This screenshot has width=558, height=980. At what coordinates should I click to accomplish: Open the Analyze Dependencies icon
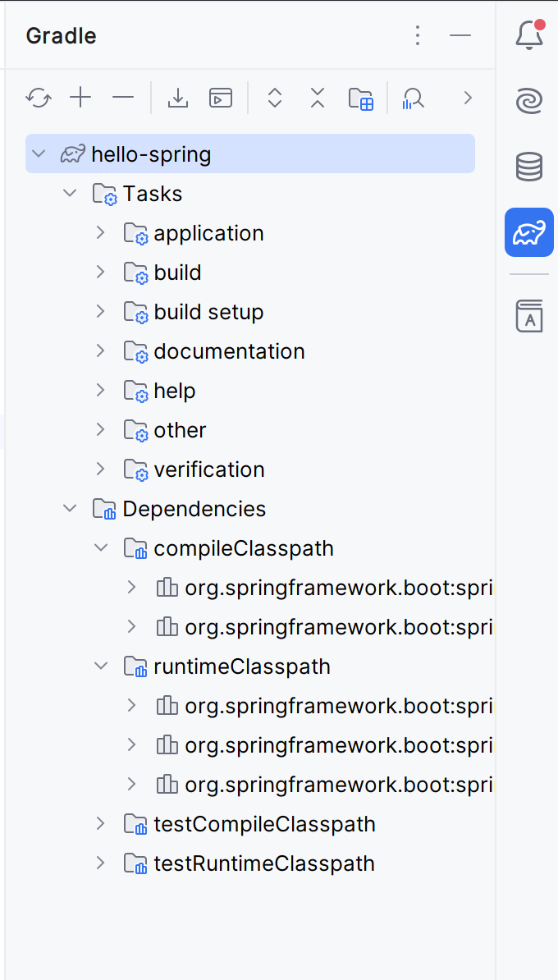coord(414,98)
